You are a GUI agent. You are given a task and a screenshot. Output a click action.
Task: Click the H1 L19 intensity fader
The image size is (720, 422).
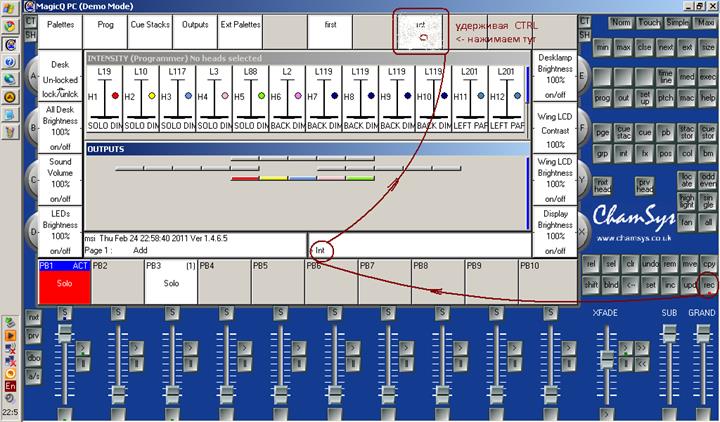[105, 99]
